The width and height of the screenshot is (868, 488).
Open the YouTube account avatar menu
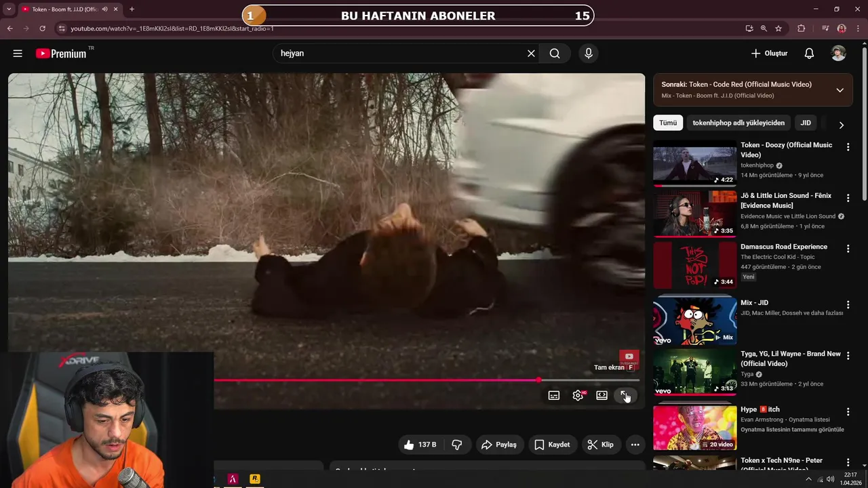838,54
